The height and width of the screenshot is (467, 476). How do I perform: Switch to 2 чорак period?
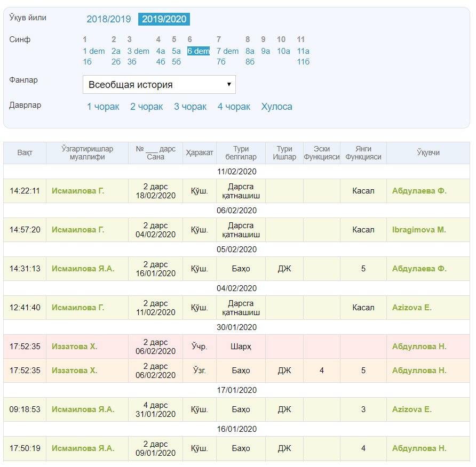click(x=146, y=107)
